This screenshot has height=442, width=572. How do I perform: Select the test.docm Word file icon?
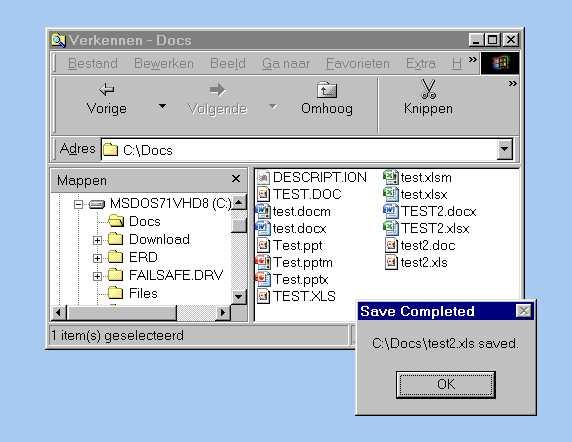pos(263,212)
